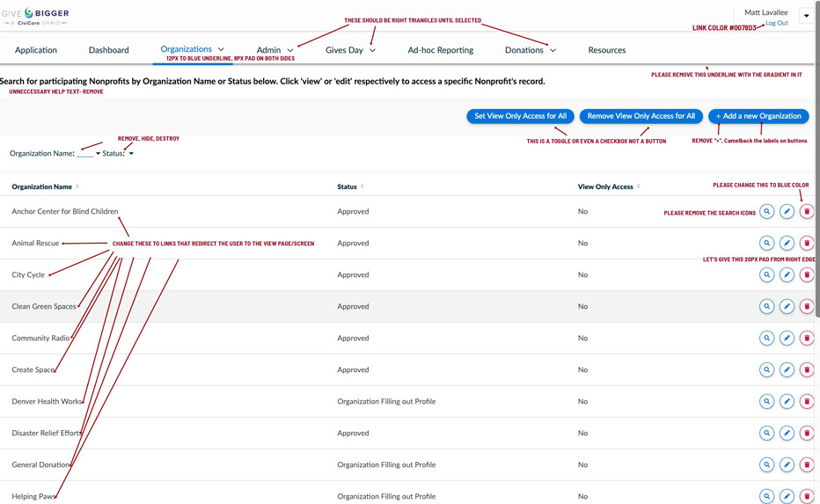Click Add a new Organization button
820x504 pixels.
(x=758, y=116)
